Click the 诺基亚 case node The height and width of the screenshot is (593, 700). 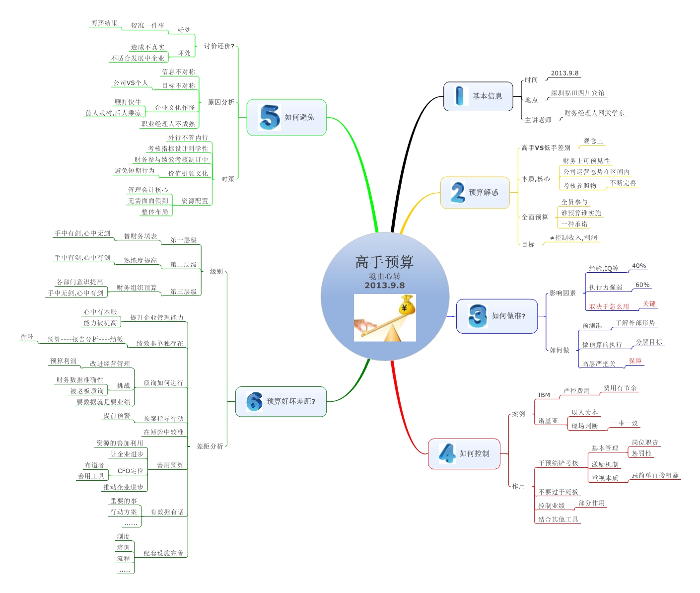(548, 421)
